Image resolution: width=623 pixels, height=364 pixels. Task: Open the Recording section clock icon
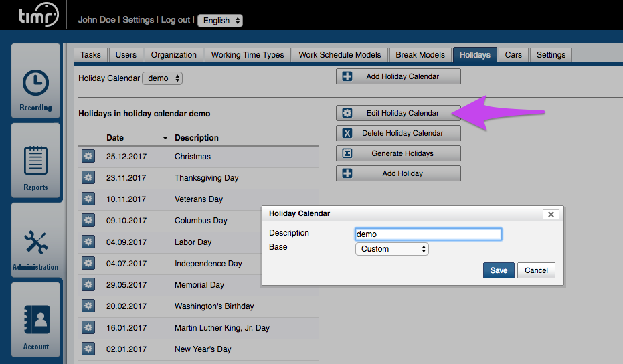tap(35, 83)
